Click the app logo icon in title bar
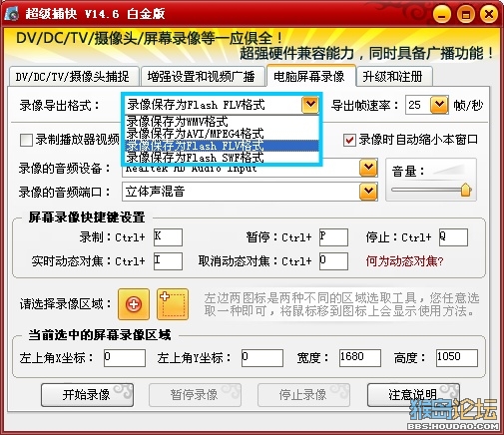 (13, 14)
